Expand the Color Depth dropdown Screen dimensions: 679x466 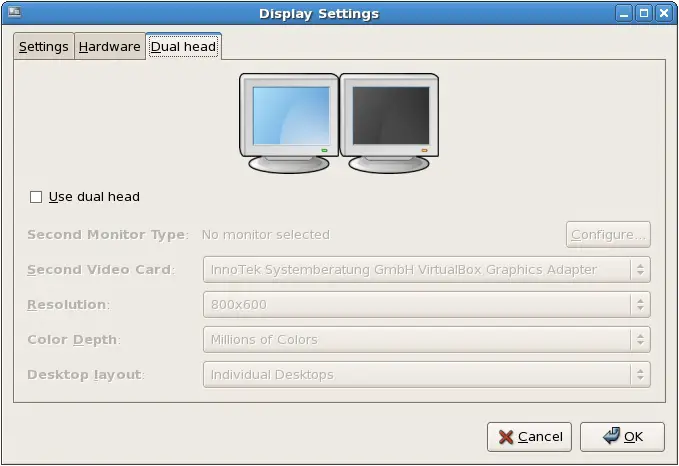(x=426, y=340)
